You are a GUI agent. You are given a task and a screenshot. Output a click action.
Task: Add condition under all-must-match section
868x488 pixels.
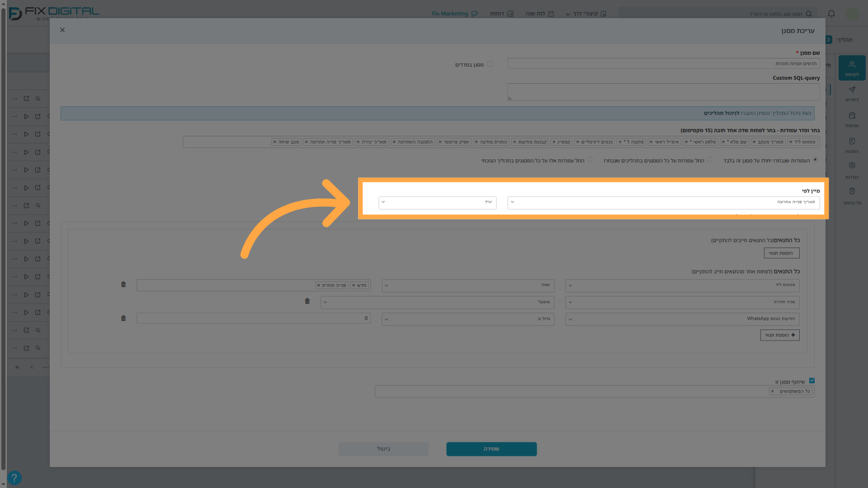pyautogui.click(x=782, y=253)
